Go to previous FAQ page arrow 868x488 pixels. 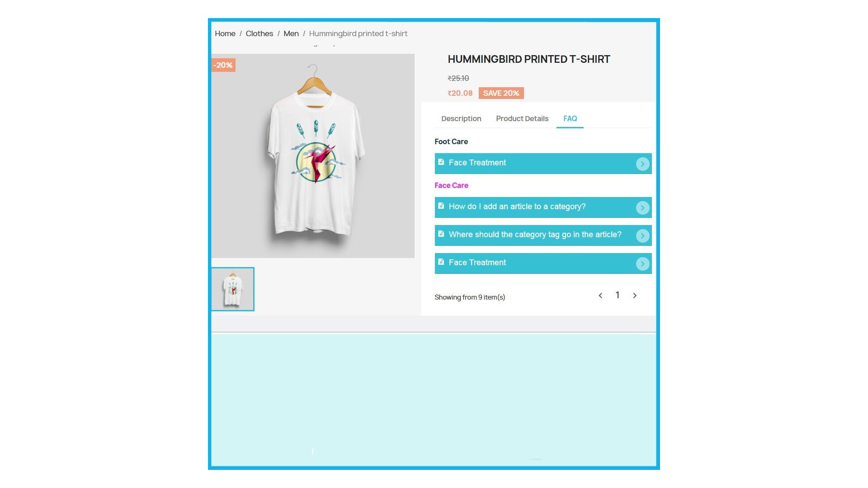[600, 296]
